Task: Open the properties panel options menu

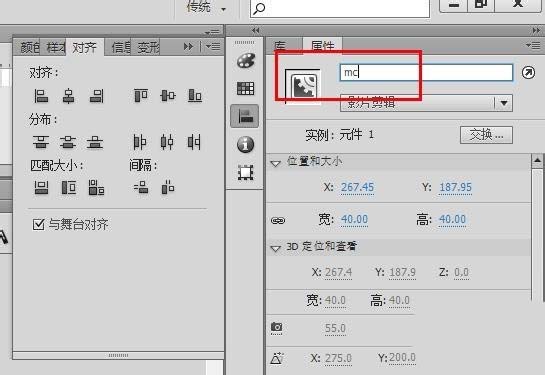Action: point(533,45)
